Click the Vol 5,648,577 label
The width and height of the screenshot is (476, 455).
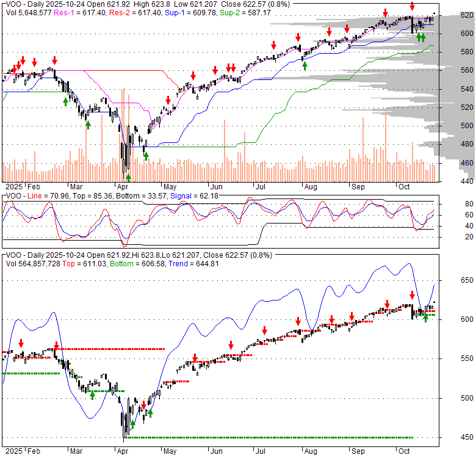(29, 13)
